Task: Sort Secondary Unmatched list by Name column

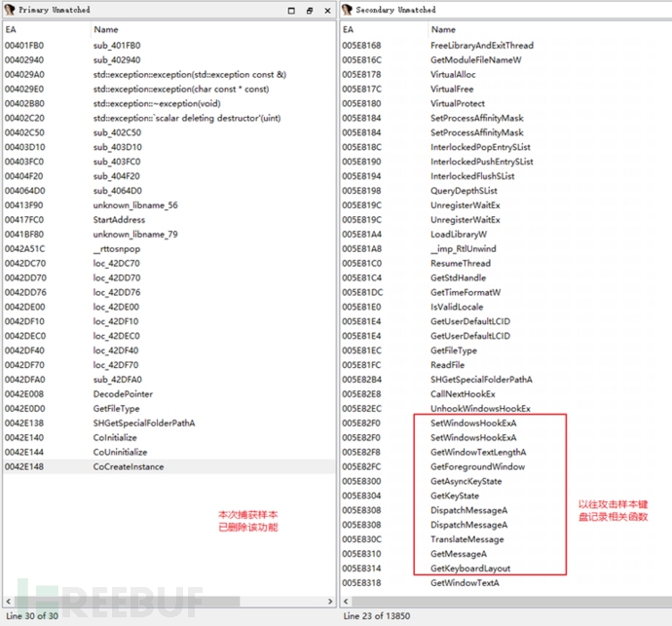Action: 550,29
